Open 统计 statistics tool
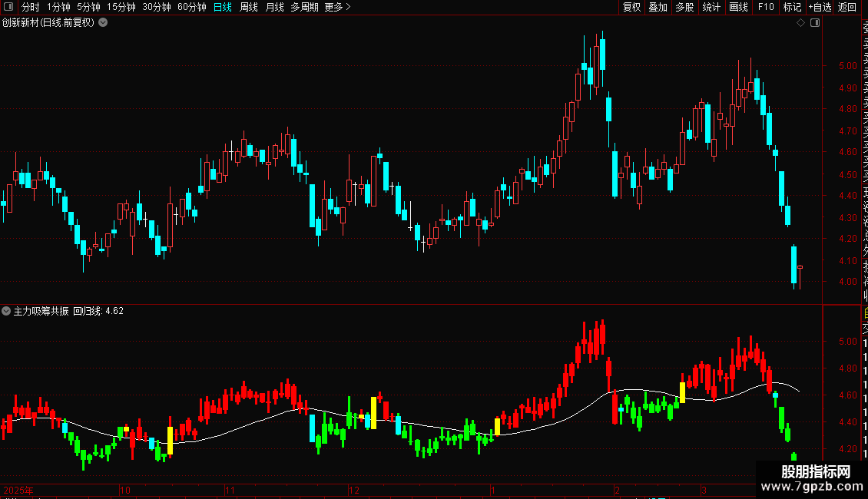 coord(711,7)
